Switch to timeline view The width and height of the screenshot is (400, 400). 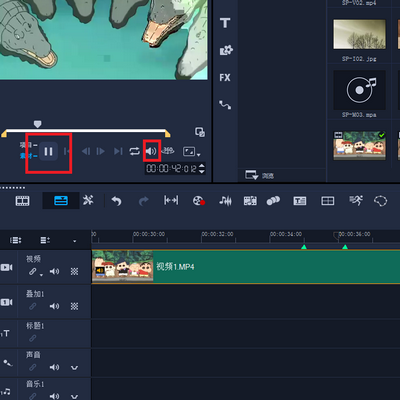[61, 201]
